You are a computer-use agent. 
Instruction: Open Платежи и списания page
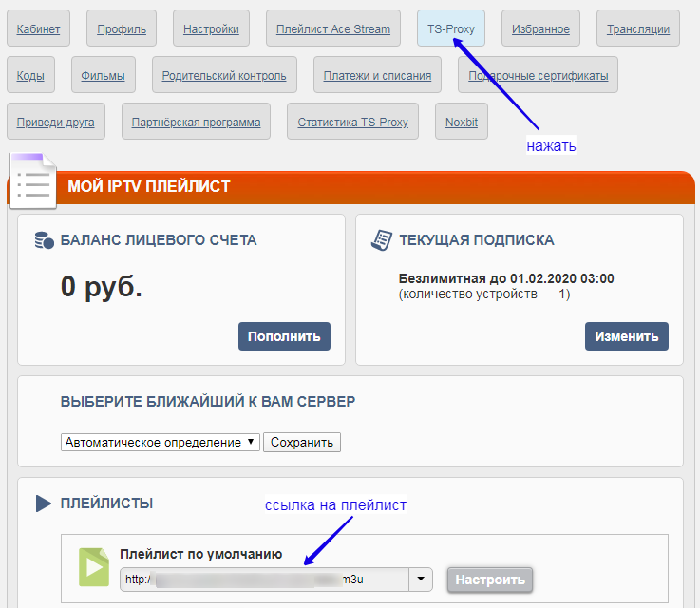377,75
